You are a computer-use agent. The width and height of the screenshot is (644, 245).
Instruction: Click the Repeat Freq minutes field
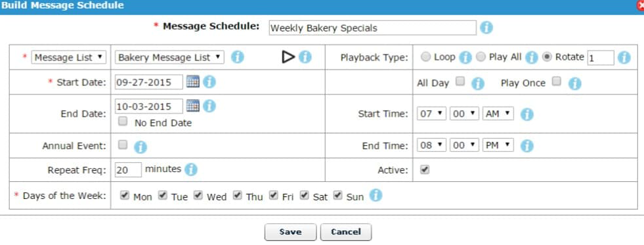(x=128, y=169)
